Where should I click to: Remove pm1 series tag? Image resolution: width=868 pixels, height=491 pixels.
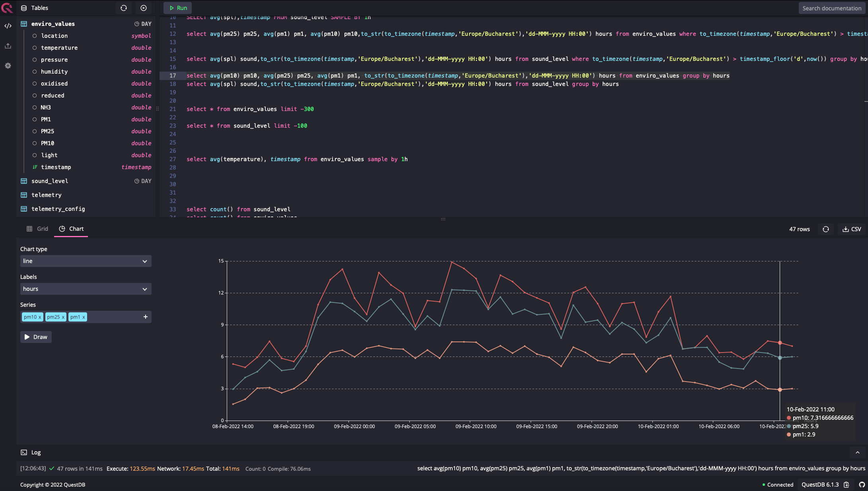coord(84,317)
